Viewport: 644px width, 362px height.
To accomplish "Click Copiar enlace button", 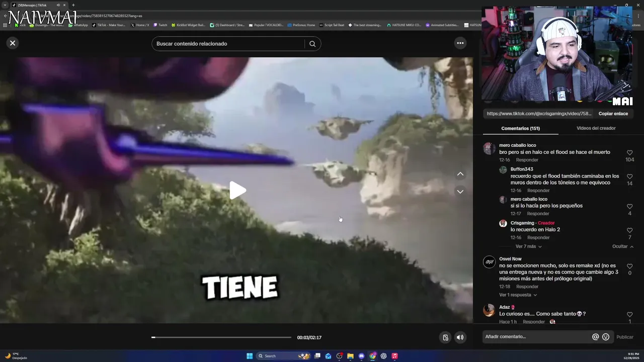I will tap(613, 114).
